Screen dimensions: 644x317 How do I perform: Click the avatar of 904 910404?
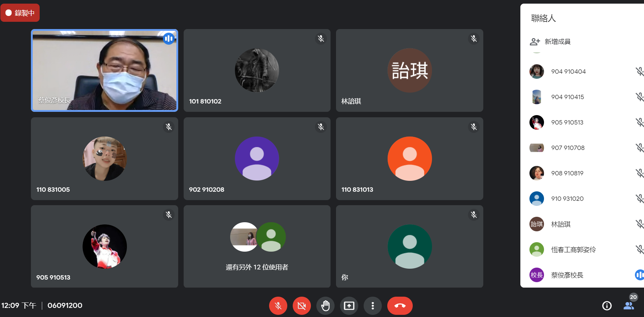pyautogui.click(x=537, y=72)
